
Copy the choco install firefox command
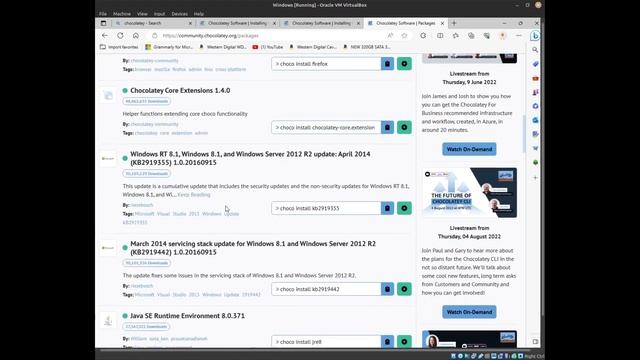point(387,64)
